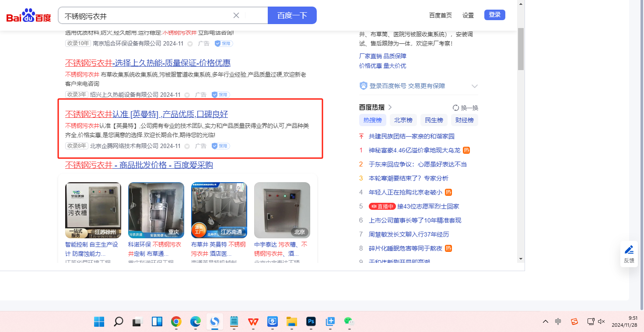Open 不锈钢污衣井 - 商品批发价格 - 百度爱采购 link
The height and width of the screenshot is (332, 644).
[x=139, y=165]
